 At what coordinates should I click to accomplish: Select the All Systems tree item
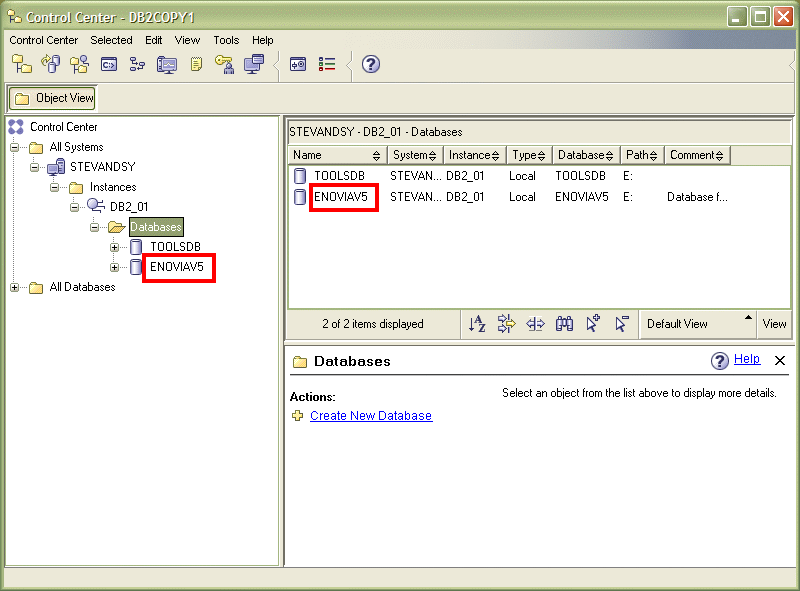(76, 147)
